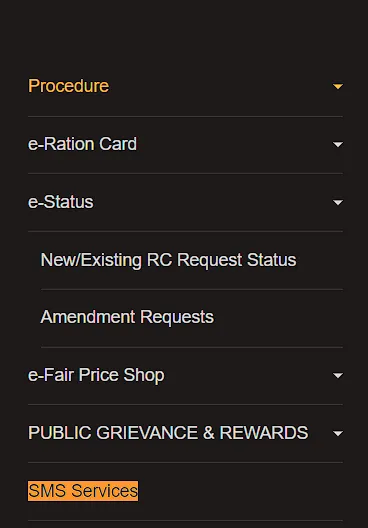Click the e-Fair Price Shop label
Viewport: 368px width, 528px height.
96,375
